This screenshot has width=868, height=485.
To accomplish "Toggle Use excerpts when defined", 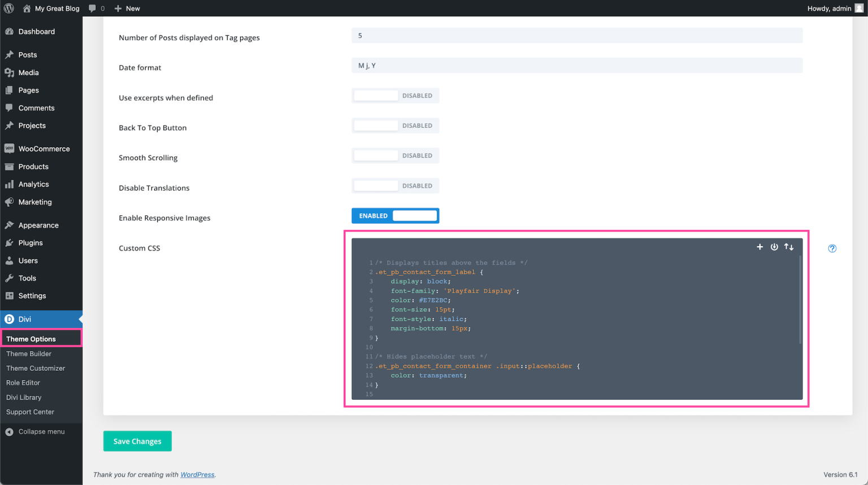I will point(395,95).
